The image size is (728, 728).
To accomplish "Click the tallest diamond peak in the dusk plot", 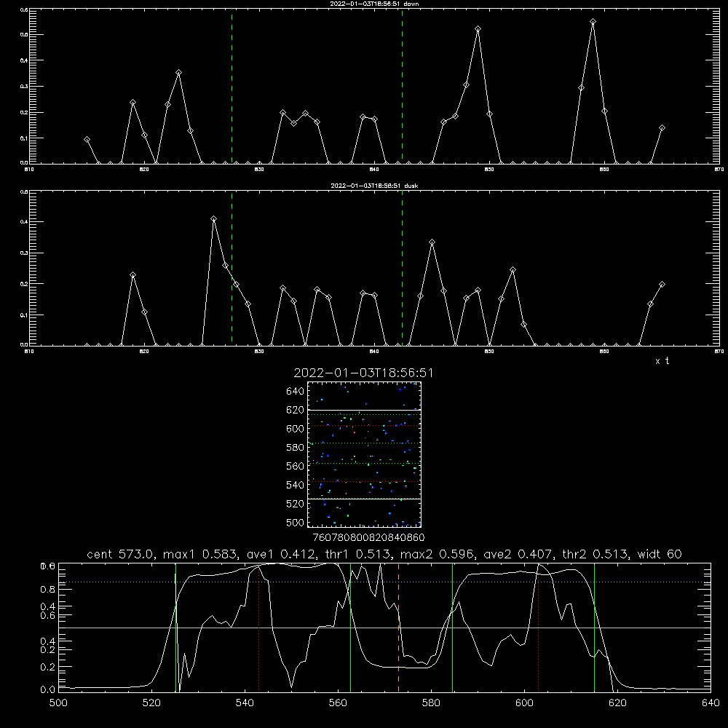I will [213, 218].
